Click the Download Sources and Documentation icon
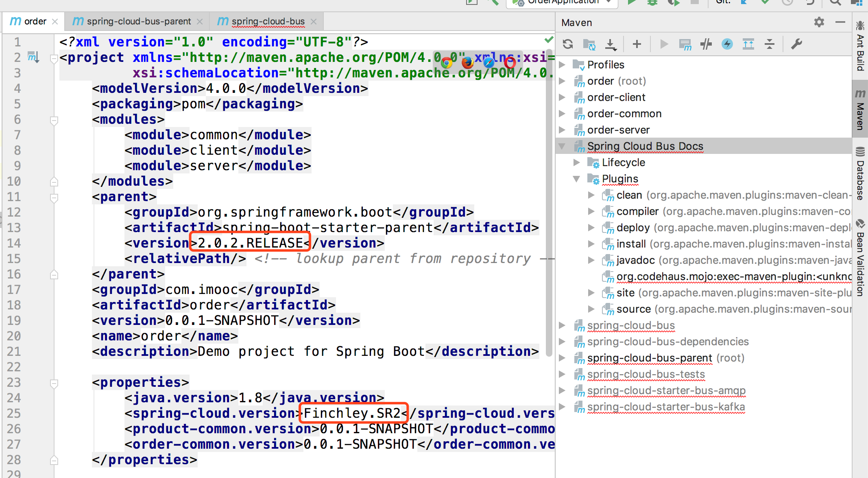 pyautogui.click(x=611, y=44)
